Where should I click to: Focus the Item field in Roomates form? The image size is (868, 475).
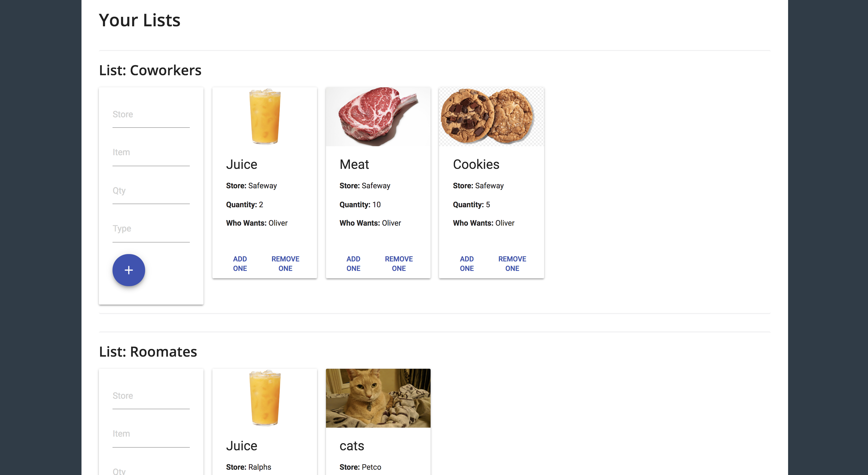tap(151, 434)
